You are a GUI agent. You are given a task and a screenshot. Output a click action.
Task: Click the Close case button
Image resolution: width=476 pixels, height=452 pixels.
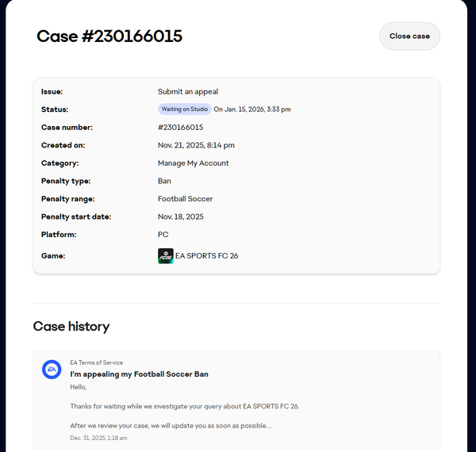click(409, 36)
